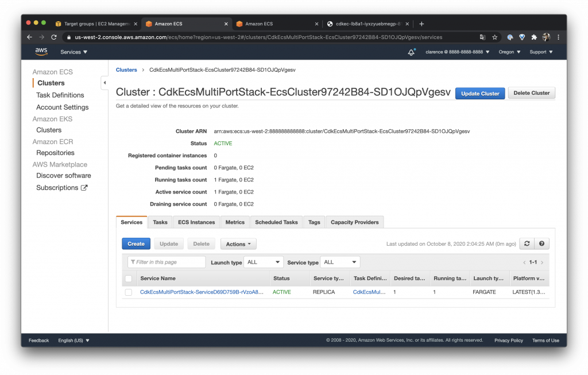Open Amazon EKS Clusters in sidebar
The height and width of the screenshot is (375, 588).
(x=49, y=130)
